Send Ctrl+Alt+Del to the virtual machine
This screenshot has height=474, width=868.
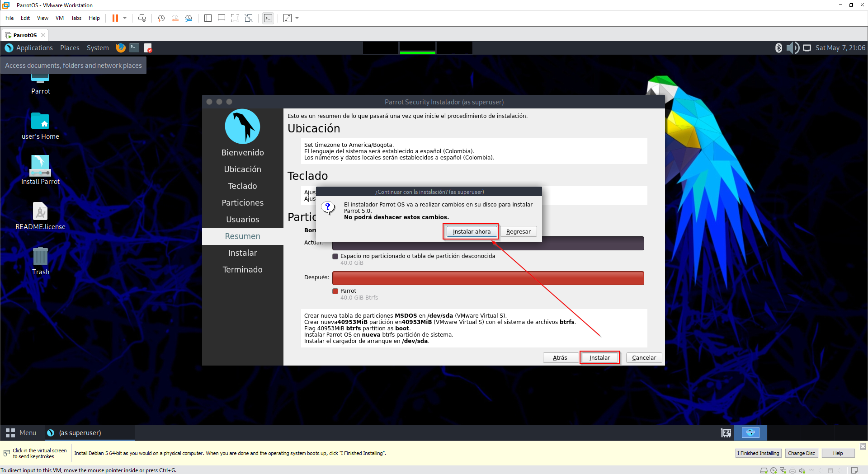[x=142, y=18]
